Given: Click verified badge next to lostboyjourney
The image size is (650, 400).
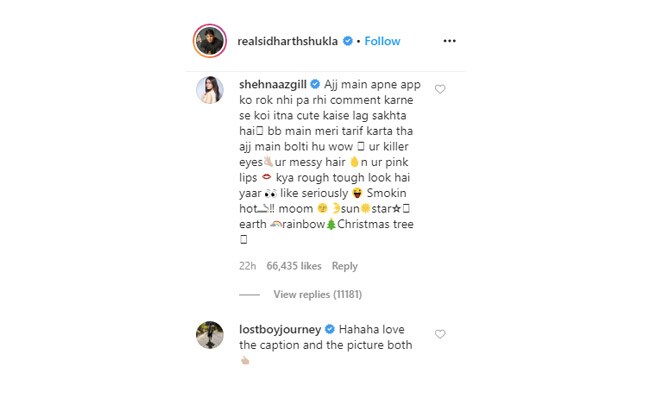Looking at the screenshot, I should click(x=330, y=329).
